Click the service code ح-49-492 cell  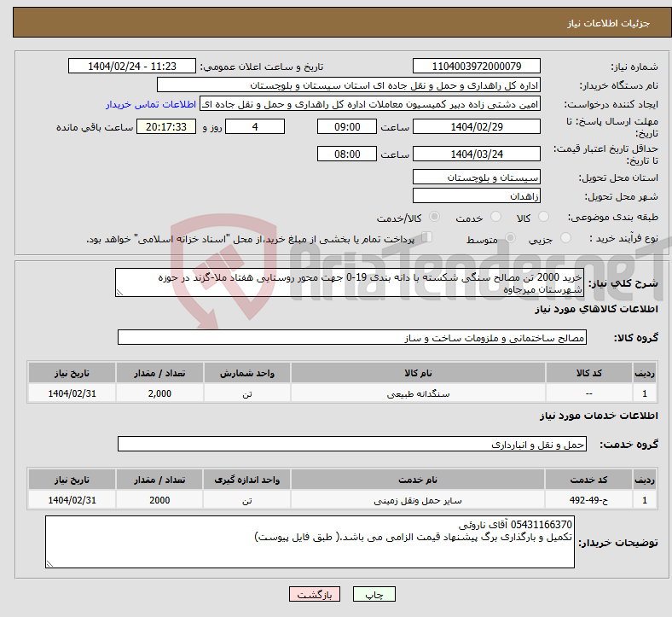click(x=588, y=500)
